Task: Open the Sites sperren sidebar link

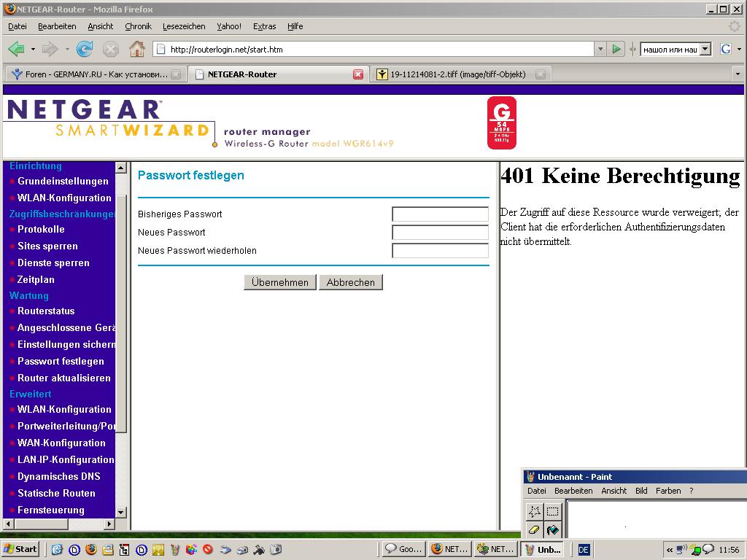Action: click(x=47, y=246)
